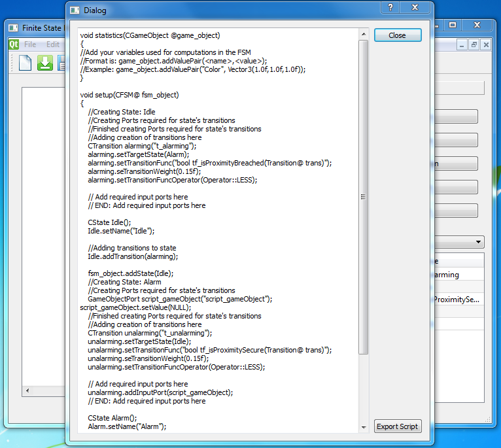The height and width of the screenshot is (448, 501).
Task: Click the left arrow of the canvas horizontal scrollbar
Action: point(27,391)
